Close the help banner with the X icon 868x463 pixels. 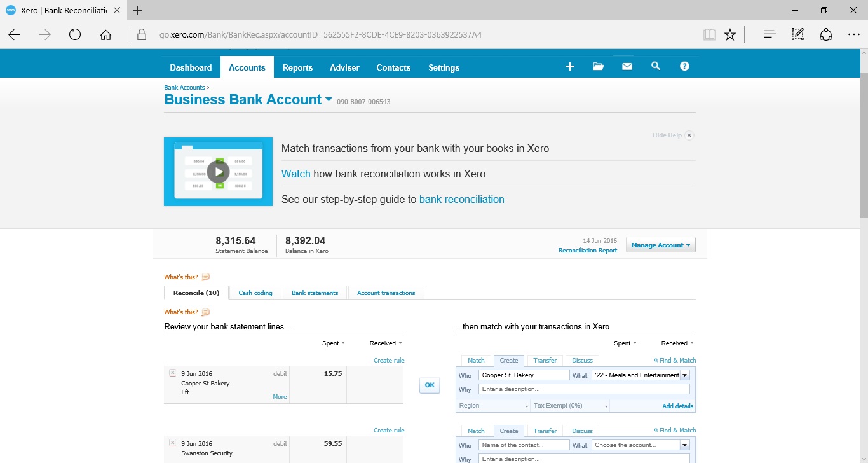pos(689,135)
